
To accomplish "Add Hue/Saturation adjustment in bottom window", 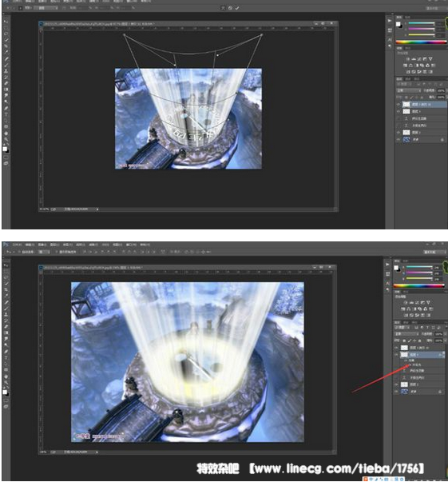I will [402, 309].
